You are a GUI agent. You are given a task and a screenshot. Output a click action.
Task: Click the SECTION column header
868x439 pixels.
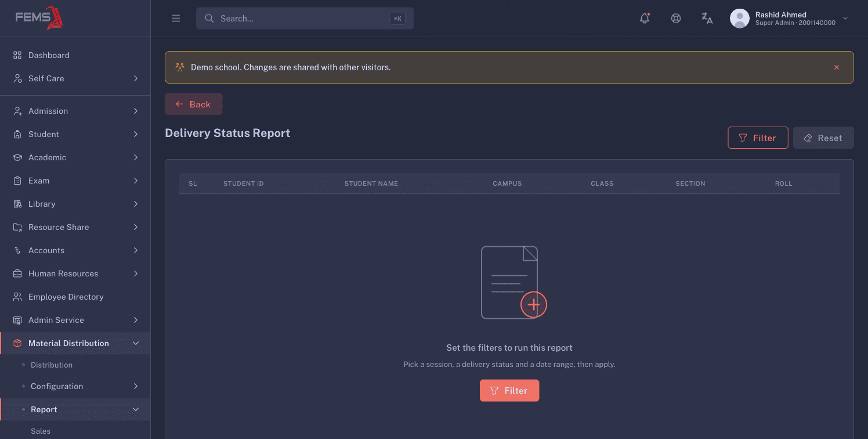tap(690, 183)
